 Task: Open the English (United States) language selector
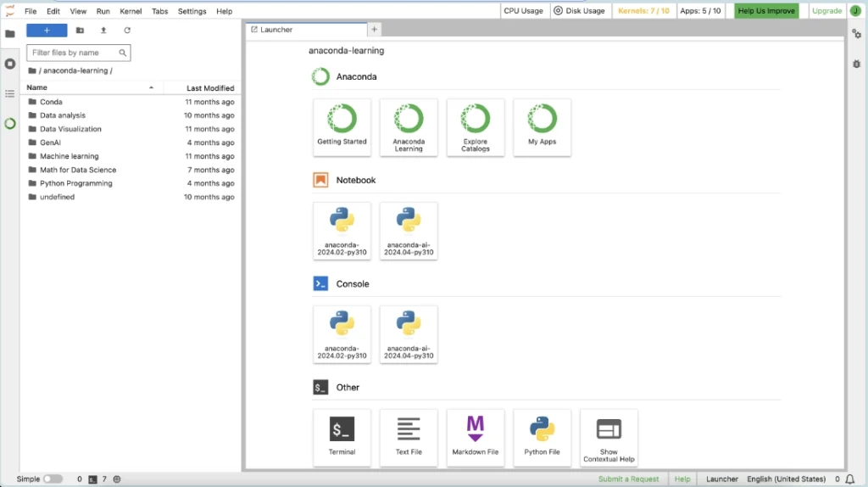pos(786,479)
